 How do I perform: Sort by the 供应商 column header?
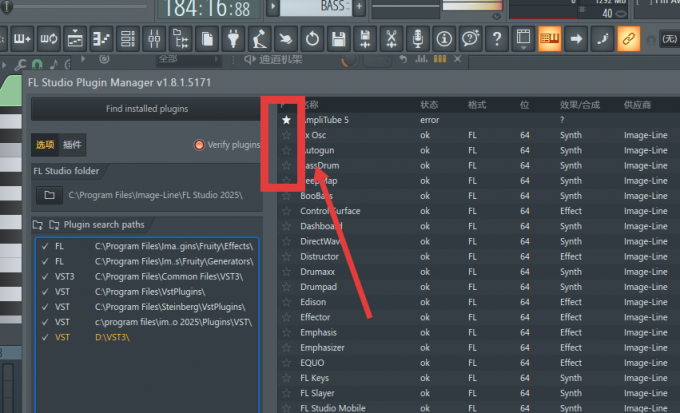click(x=637, y=105)
